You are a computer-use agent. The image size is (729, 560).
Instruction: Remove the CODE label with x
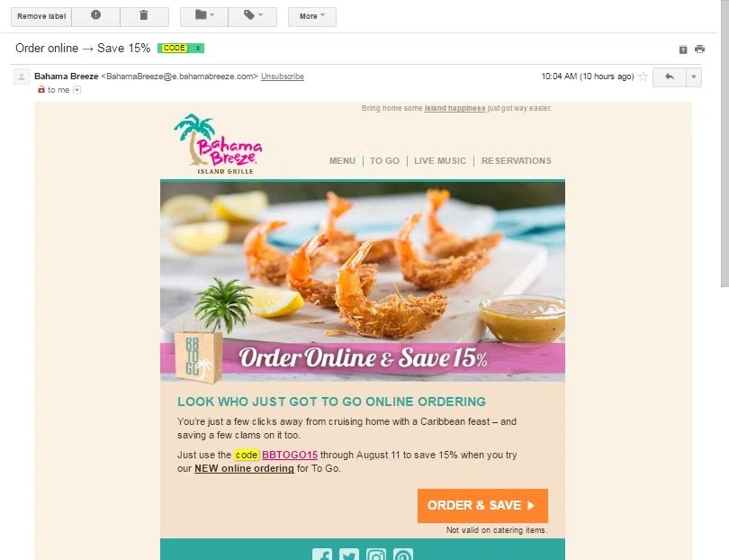[198, 48]
